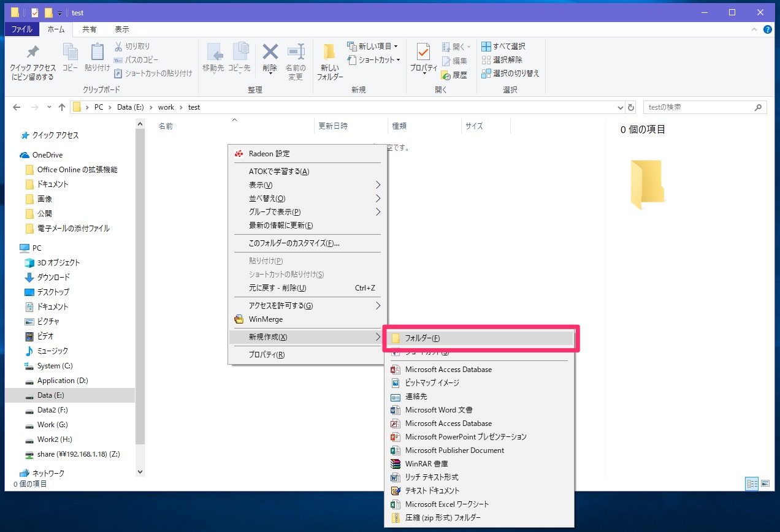The height and width of the screenshot is (532, 780).
Task: Expand the Sort by (並べ替え) submenu
Action: [x=307, y=198]
